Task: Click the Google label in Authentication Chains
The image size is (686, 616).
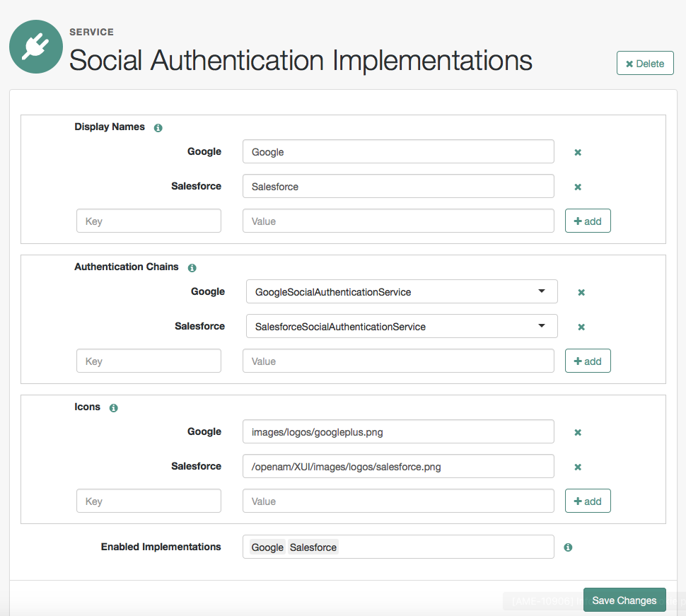Action: point(208,291)
